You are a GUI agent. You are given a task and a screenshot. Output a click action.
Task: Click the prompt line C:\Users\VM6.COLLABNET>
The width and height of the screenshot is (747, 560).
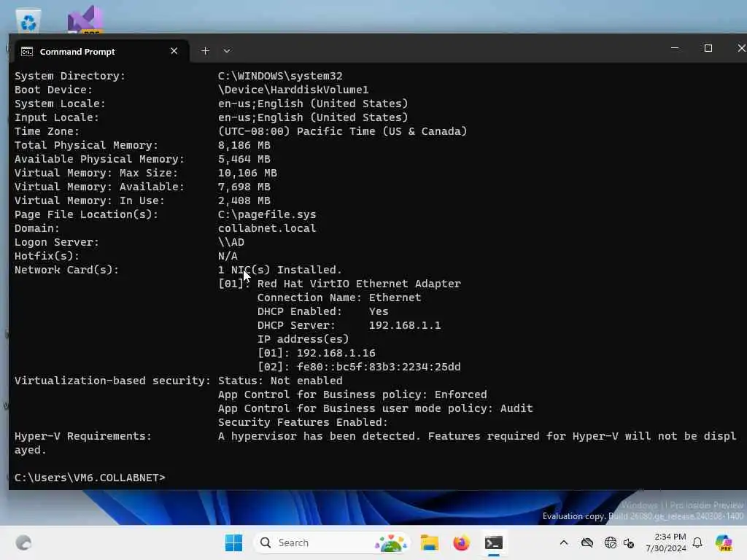(x=90, y=478)
